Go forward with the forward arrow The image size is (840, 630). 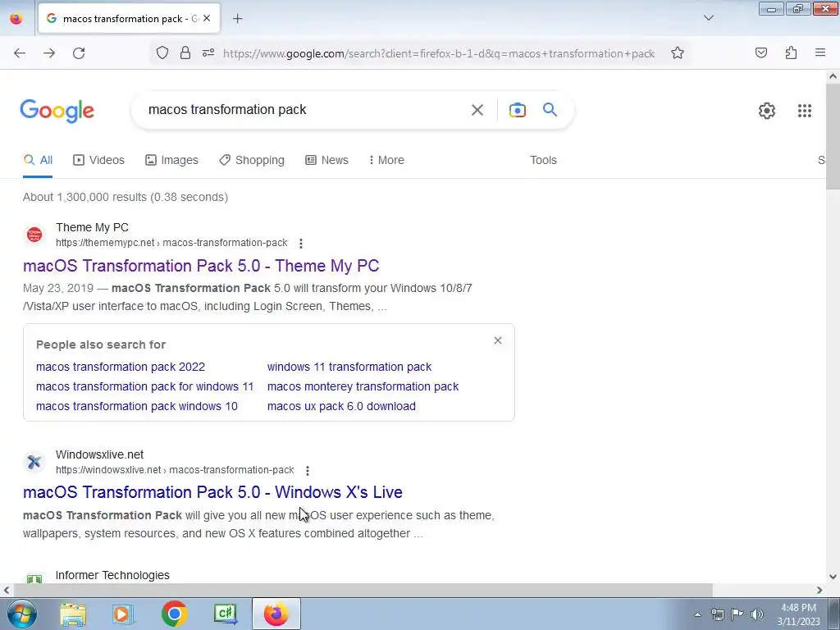(x=49, y=53)
